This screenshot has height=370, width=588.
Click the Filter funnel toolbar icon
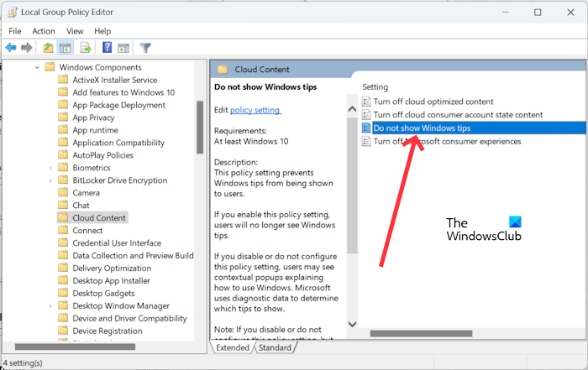145,48
